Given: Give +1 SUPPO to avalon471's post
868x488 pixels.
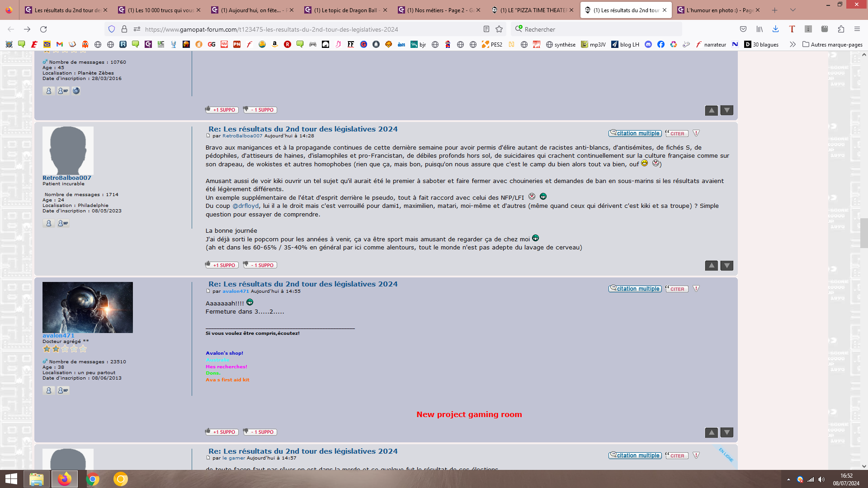Looking at the screenshot, I should (222, 432).
